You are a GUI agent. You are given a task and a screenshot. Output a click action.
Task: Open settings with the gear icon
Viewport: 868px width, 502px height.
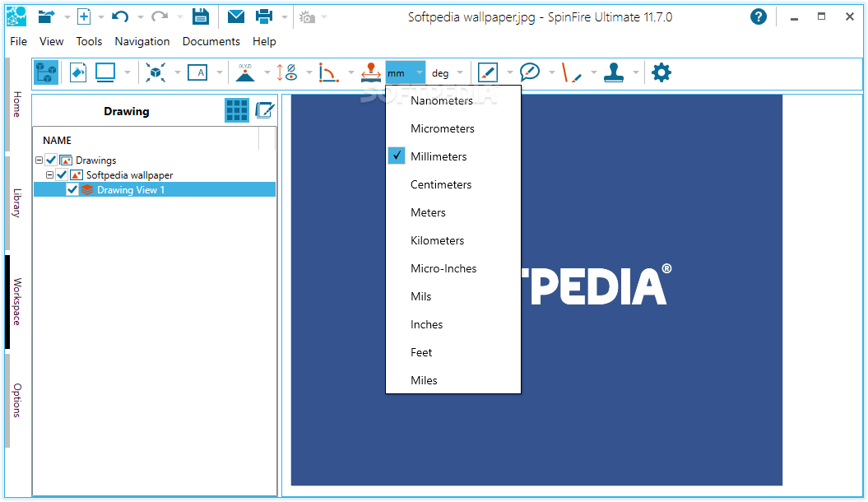coord(661,72)
